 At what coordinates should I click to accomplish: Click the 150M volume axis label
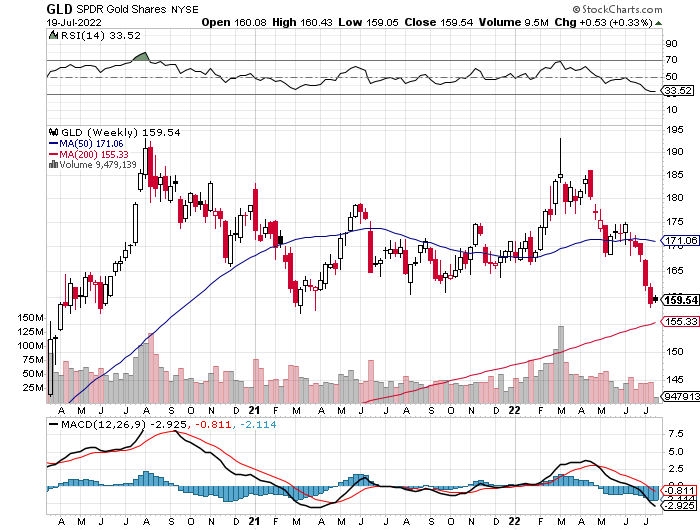point(30,318)
